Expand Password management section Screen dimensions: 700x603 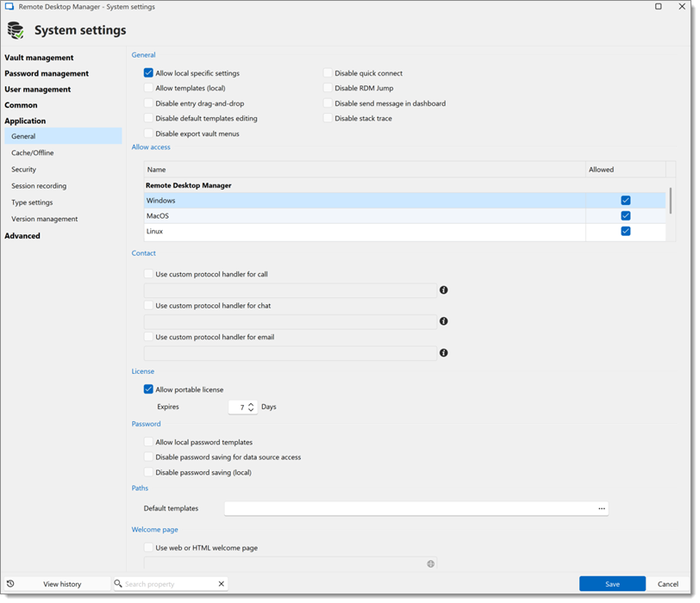pyautogui.click(x=47, y=73)
